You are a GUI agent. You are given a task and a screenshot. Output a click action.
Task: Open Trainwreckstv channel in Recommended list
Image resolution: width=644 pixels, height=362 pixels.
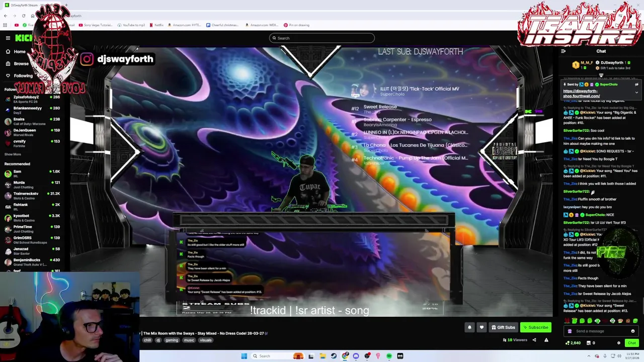(32, 196)
